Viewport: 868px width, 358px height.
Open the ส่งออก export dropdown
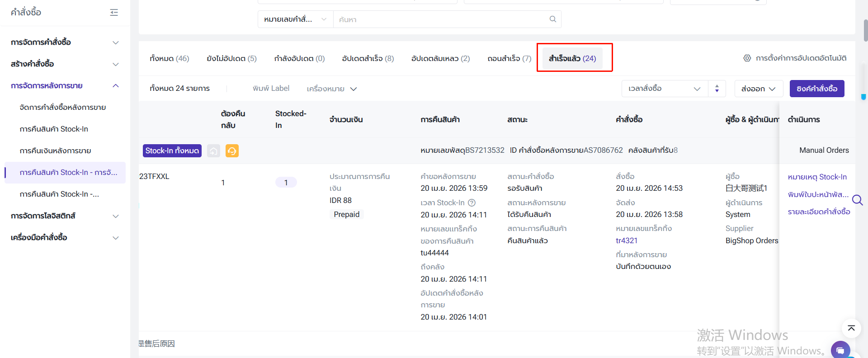pos(758,89)
